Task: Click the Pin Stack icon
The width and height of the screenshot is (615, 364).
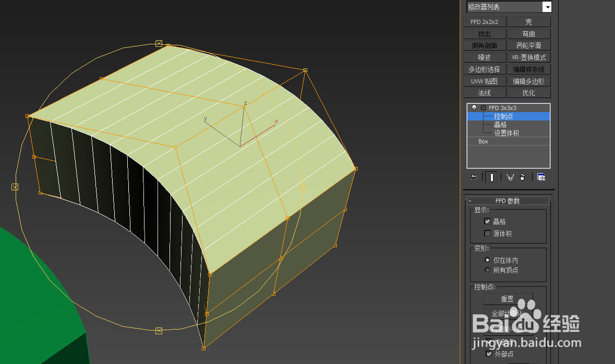Action: pyautogui.click(x=473, y=177)
